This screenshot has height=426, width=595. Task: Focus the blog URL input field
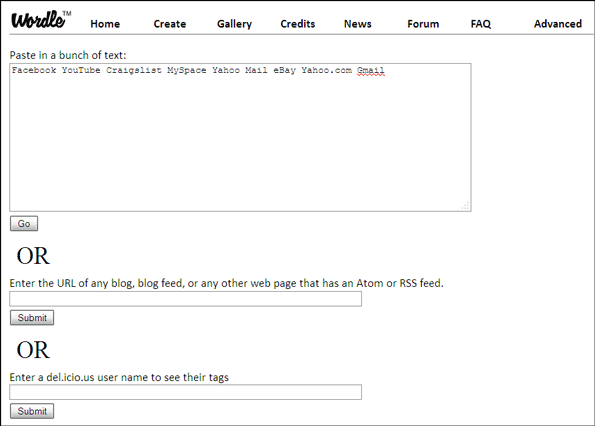coord(186,299)
